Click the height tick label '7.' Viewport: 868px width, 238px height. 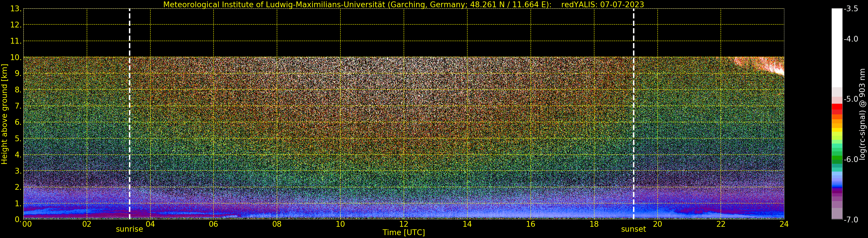(x=18, y=106)
